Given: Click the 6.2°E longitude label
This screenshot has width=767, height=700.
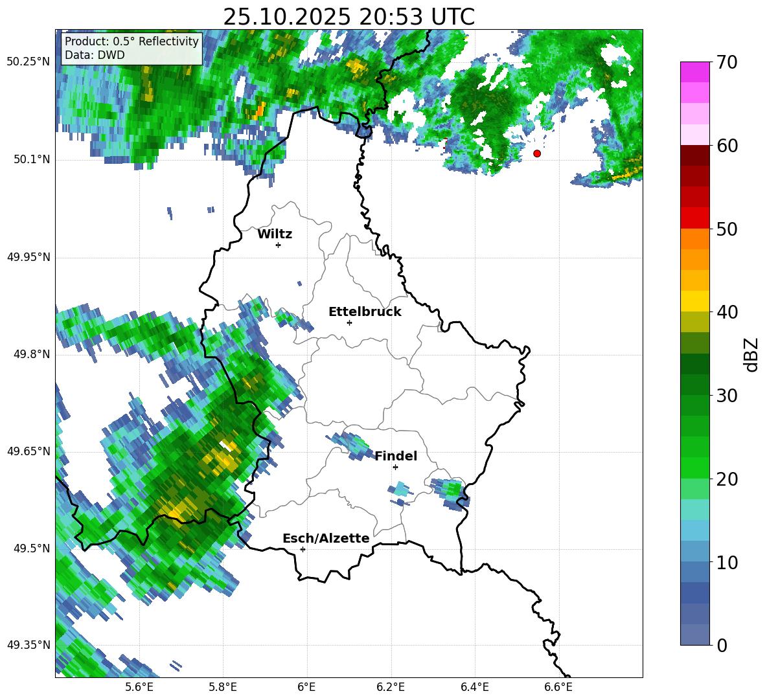Looking at the screenshot, I should coord(391,688).
